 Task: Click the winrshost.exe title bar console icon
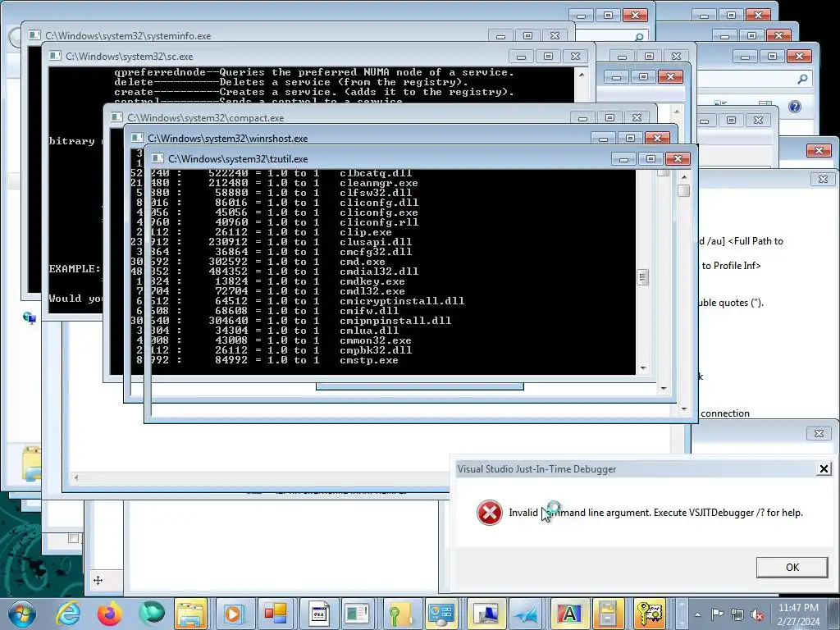pos(137,138)
